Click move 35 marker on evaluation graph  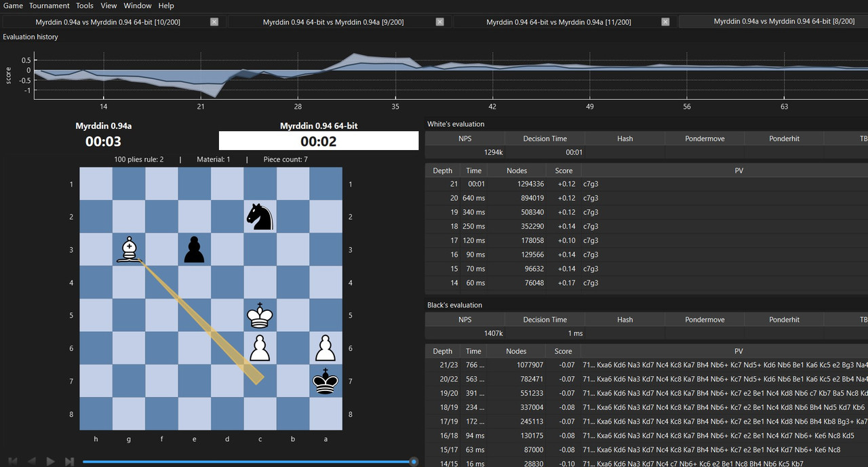(x=395, y=107)
